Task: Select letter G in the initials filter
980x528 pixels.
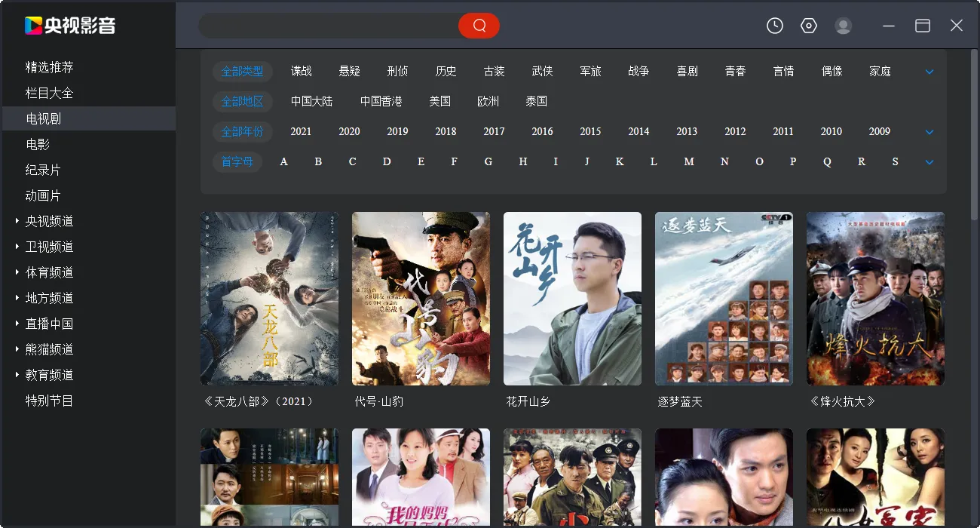Action: pyautogui.click(x=488, y=161)
